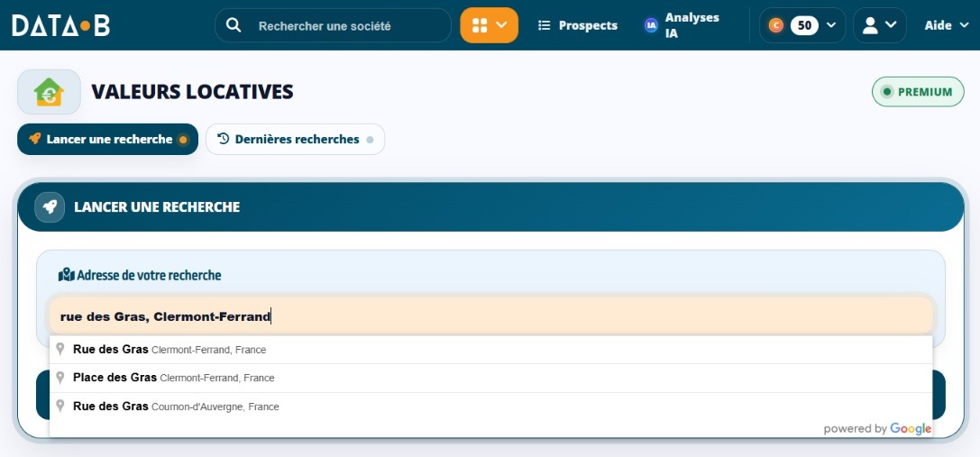Click the Valeurs Locatives house euro icon

(x=49, y=92)
